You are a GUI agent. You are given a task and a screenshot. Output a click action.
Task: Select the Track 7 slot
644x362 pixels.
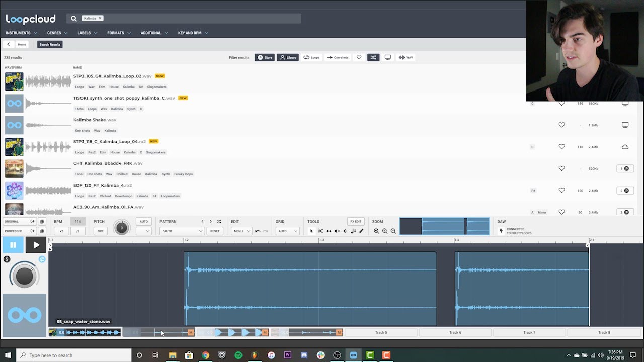(529, 332)
